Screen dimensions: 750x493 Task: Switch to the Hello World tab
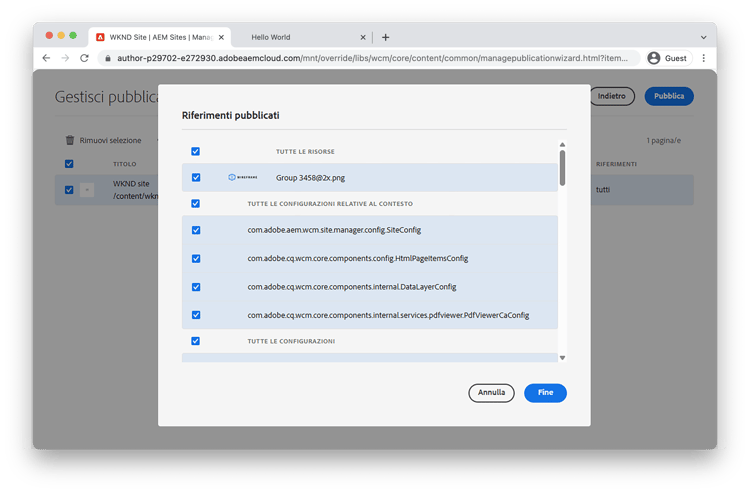(x=301, y=37)
